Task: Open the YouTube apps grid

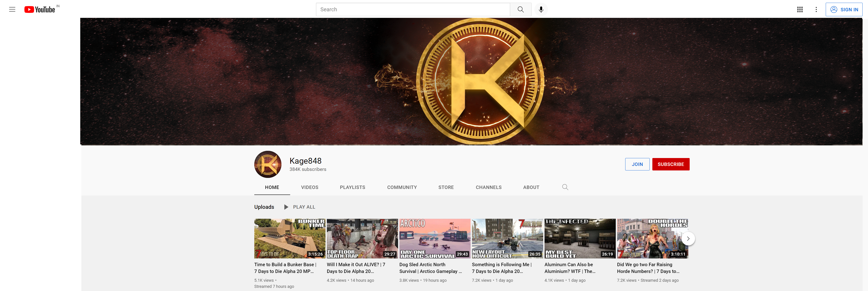Action: pyautogui.click(x=800, y=9)
